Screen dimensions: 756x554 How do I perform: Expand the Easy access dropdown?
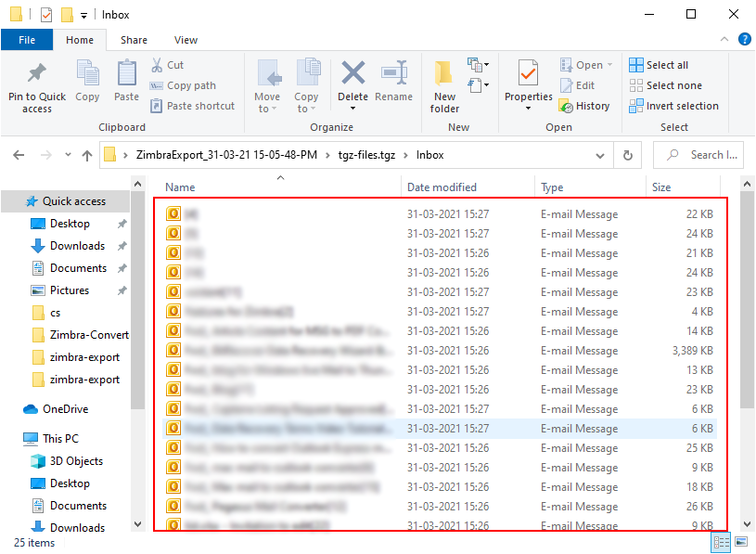tap(478, 85)
